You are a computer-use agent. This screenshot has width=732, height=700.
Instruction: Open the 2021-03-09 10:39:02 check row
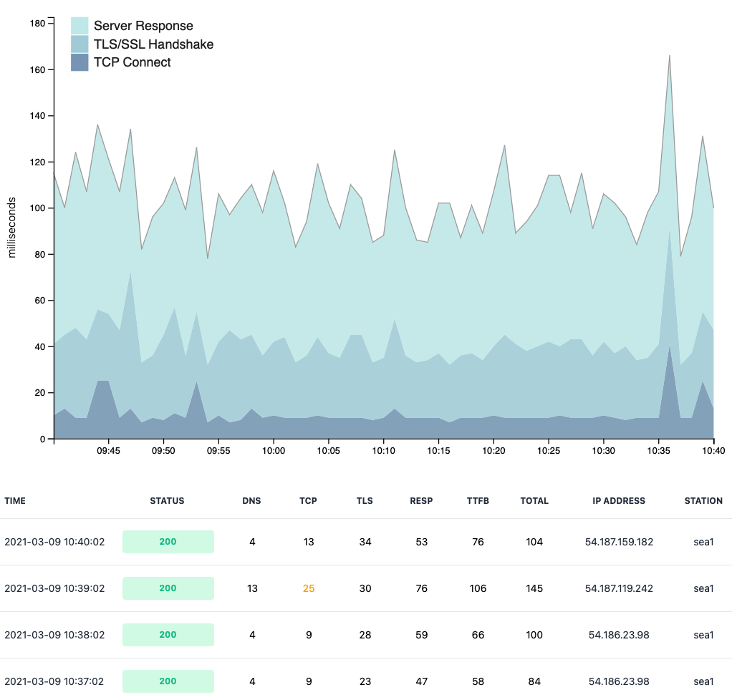click(x=366, y=588)
